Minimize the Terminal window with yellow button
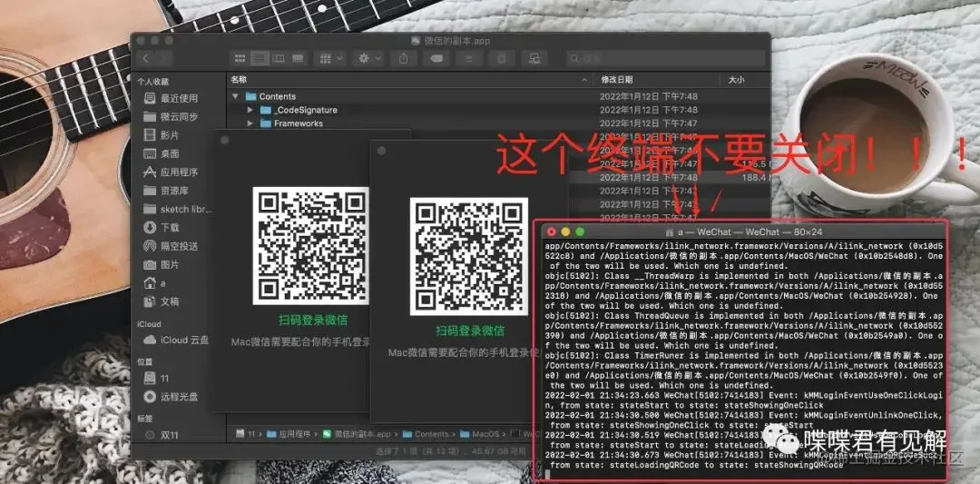The image size is (980, 484). 565,232
